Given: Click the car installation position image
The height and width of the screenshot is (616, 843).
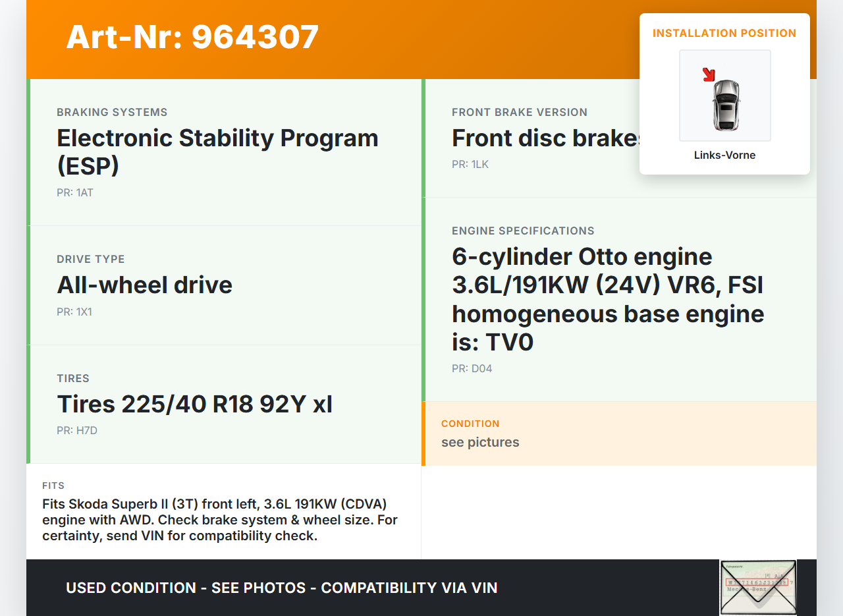Looking at the screenshot, I should pos(725,96).
